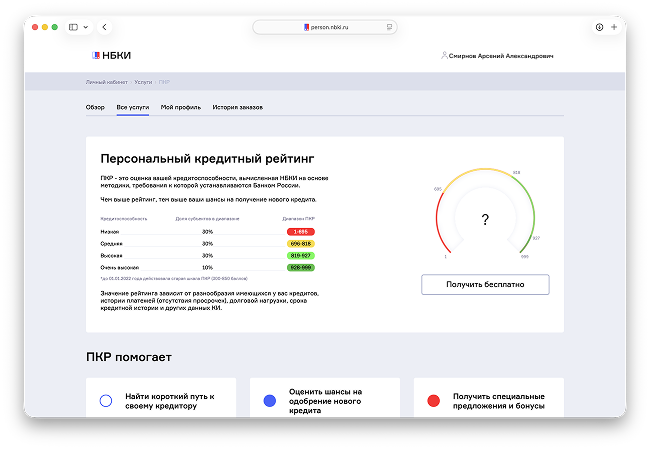Switch to the Мой профиль tab

click(x=181, y=107)
